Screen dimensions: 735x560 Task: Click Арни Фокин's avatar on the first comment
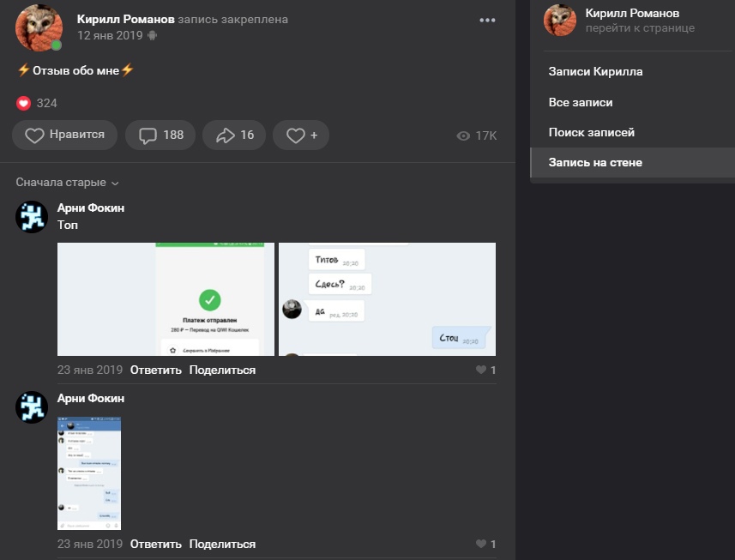point(32,217)
